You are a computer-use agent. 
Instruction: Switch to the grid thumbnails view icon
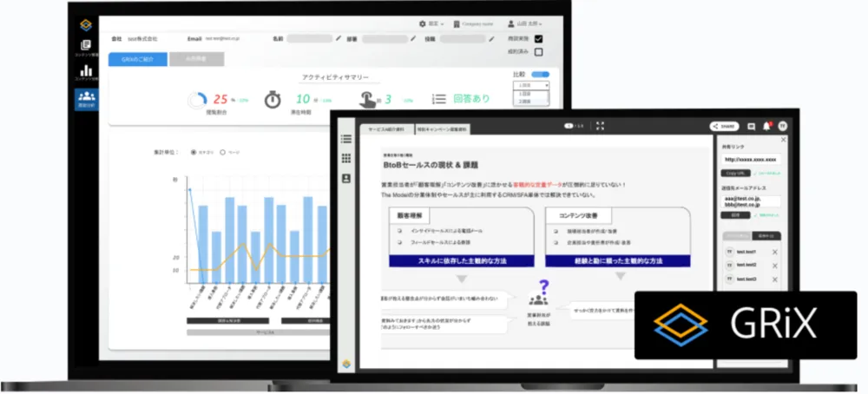coord(346,158)
